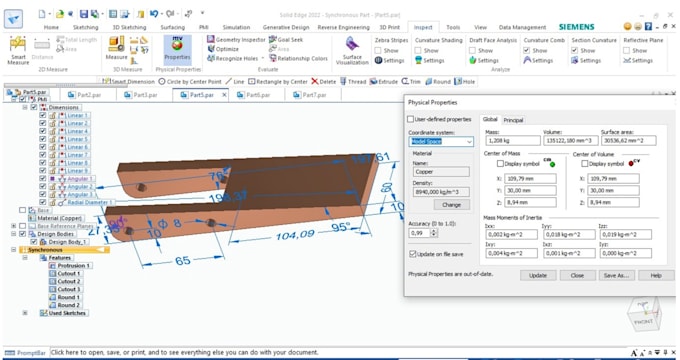Collapse the Features node
The height and width of the screenshot is (360, 680).
click(x=25, y=258)
